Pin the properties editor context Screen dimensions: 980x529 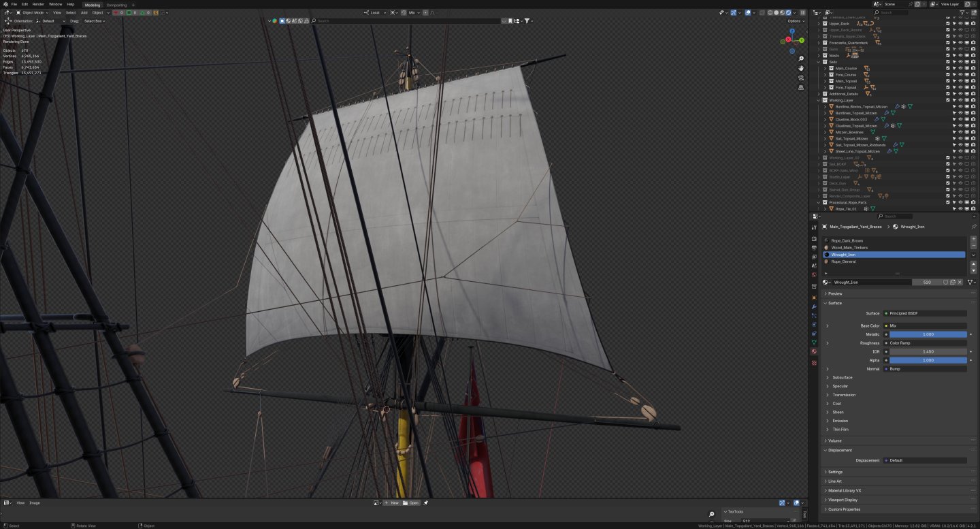[x=973, y=226]
